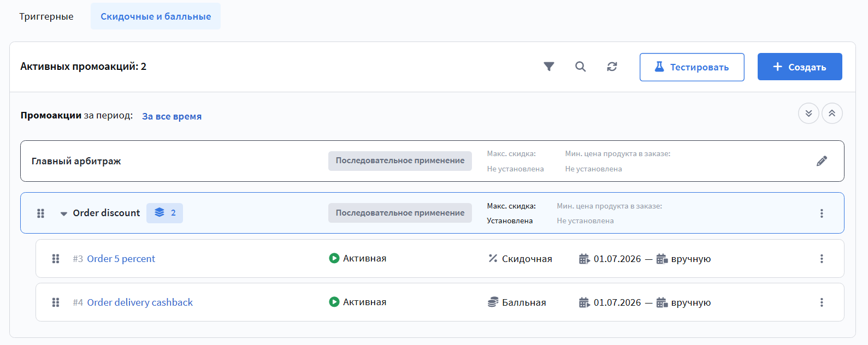Open the За все время period selector
Screen dimensions: 868x345
point(172,116)
